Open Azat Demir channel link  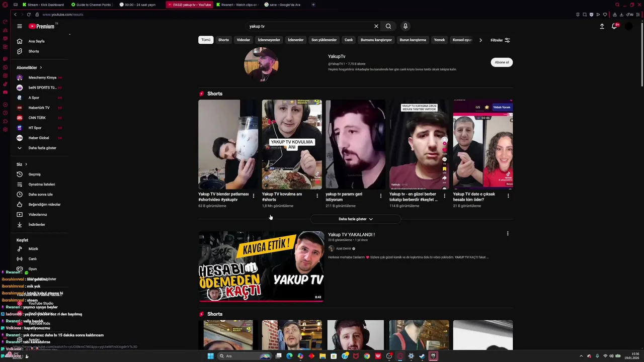(344, 248)
